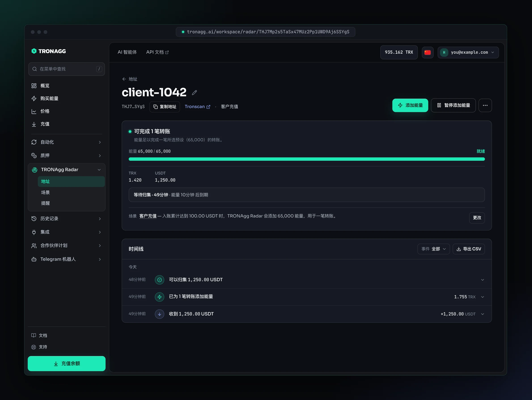Click the 添加能量 button
The height and width of the screenshot is (400, 532).
tap(410, 105)
